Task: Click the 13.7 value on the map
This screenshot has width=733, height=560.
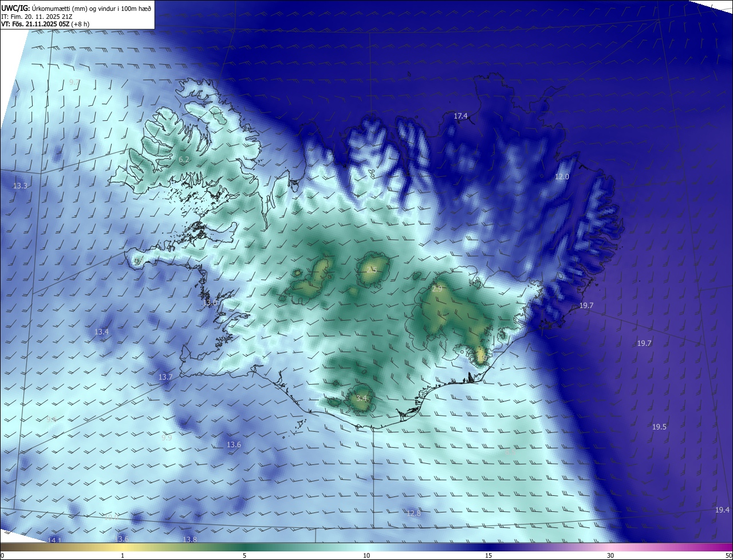Action: (165, 377)
